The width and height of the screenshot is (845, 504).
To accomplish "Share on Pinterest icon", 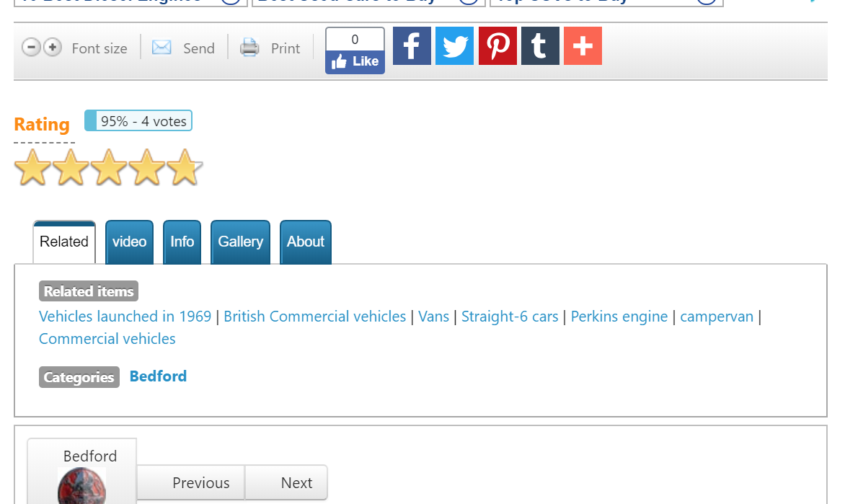I will tap(497, 46).
